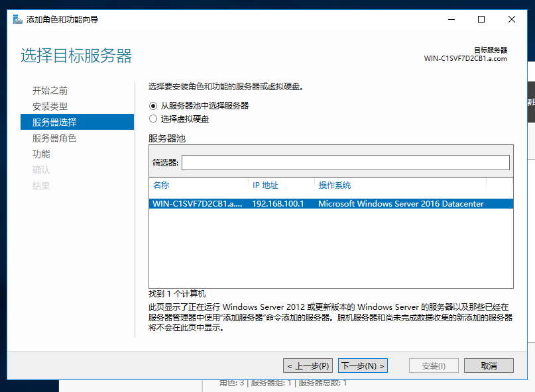Sort by IP 地址 column header
Screen dimensions: 535x392
[265, 185]
